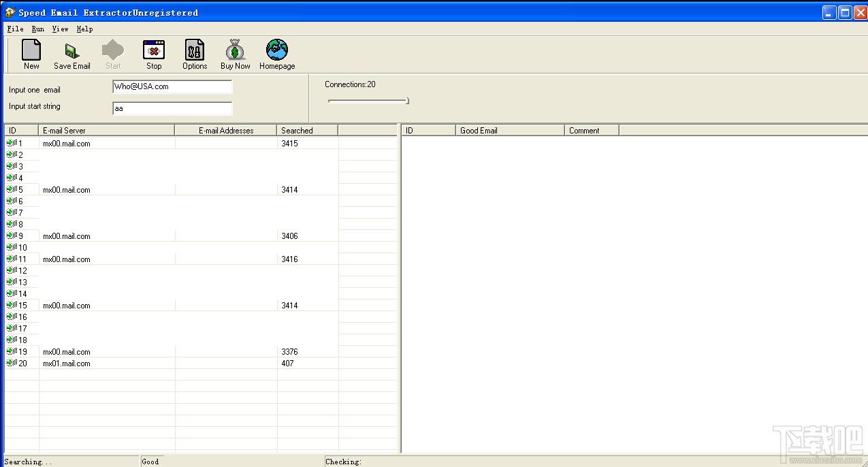Screen dimensions: 868x467
Task: Click the app icon in the title bar
Action: click(x=10, y=12)
